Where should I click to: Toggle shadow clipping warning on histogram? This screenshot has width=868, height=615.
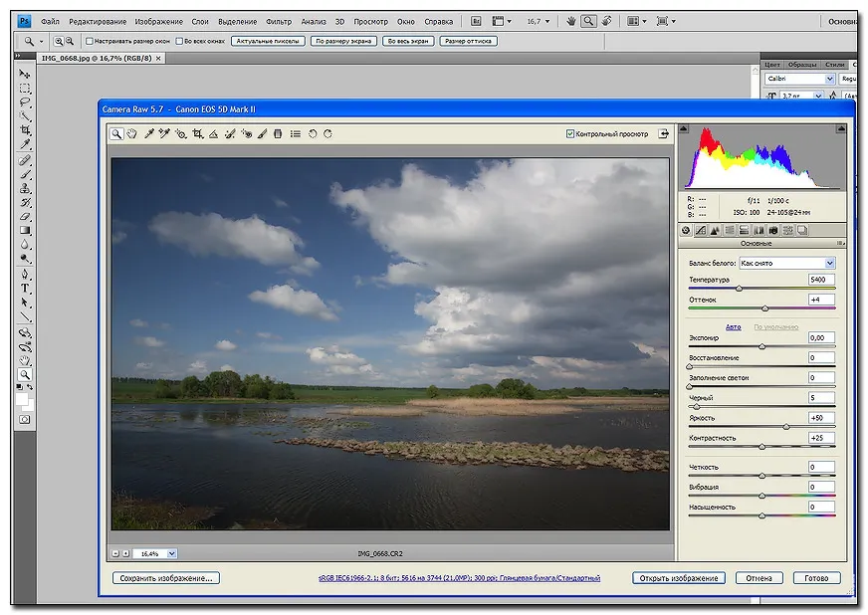coord(684,128)
